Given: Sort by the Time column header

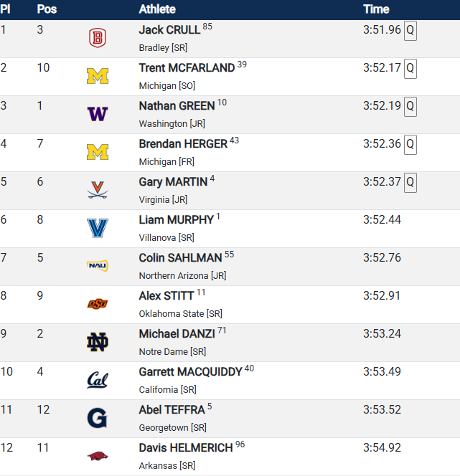Looking at the screenshot, I should click(x=376, y=9).
